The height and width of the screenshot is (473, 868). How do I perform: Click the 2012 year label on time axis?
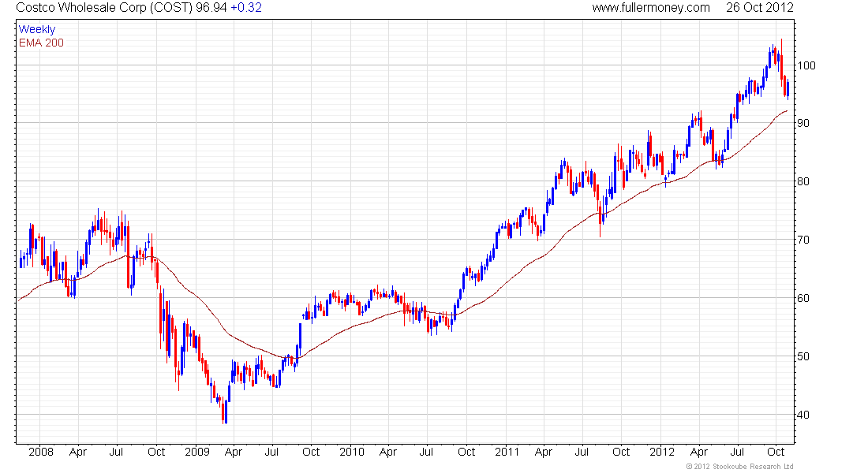point(662,452)
